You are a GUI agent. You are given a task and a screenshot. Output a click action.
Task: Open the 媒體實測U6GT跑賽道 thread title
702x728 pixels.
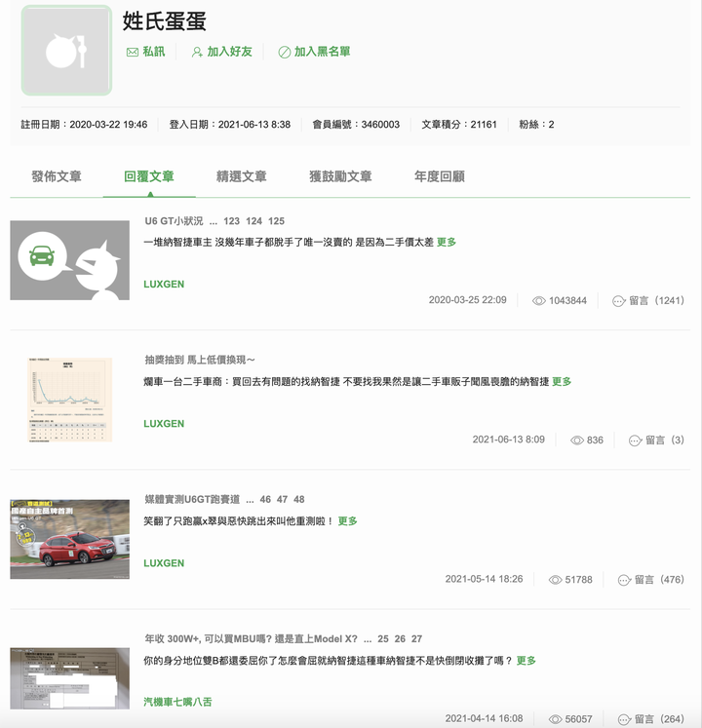click(x=192, y=500)
